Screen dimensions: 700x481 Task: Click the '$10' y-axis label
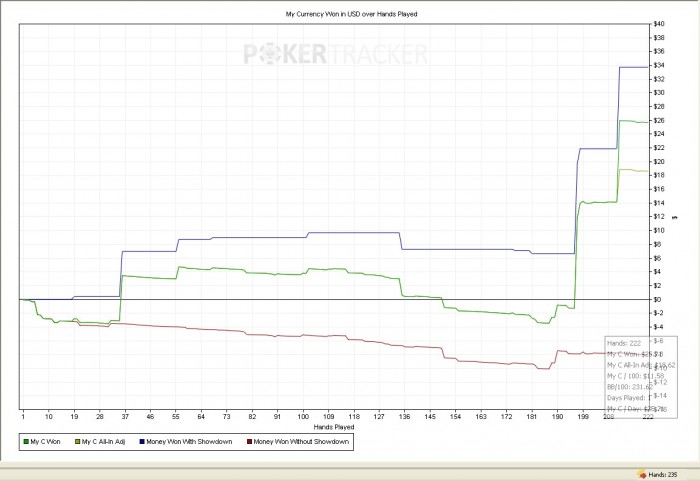pos(659,230)
